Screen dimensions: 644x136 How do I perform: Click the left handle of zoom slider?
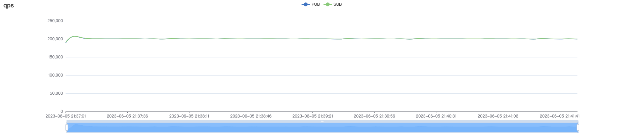pos(67,128)
